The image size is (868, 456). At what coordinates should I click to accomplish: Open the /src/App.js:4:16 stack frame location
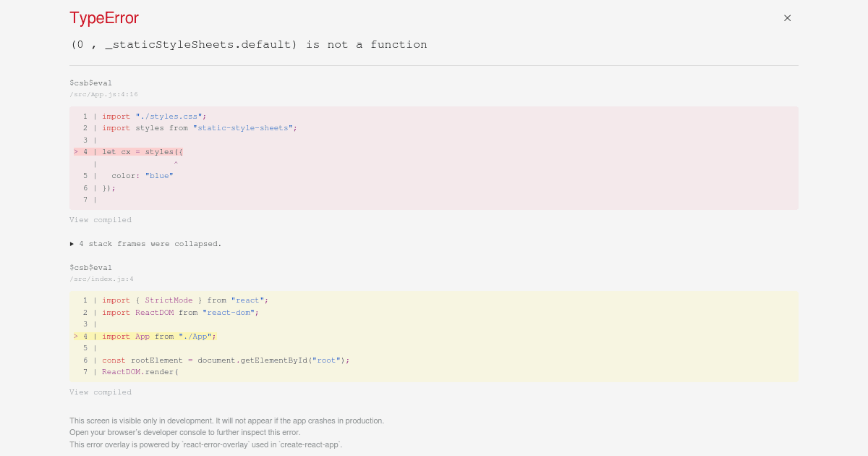104,94
